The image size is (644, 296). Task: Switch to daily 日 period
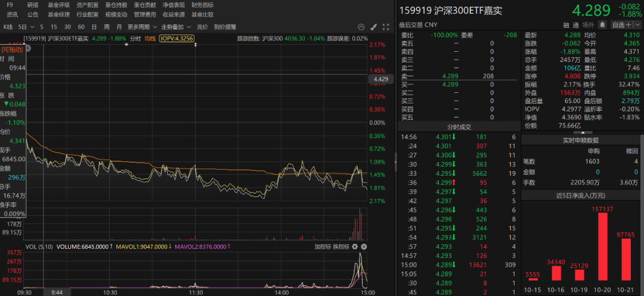click(x=94, y=27)
